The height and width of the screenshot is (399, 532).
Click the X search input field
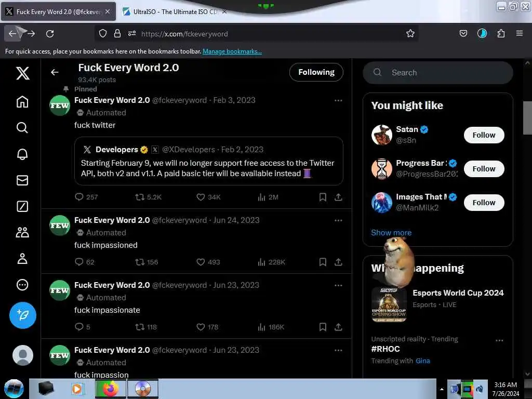(x=437, y=73)
